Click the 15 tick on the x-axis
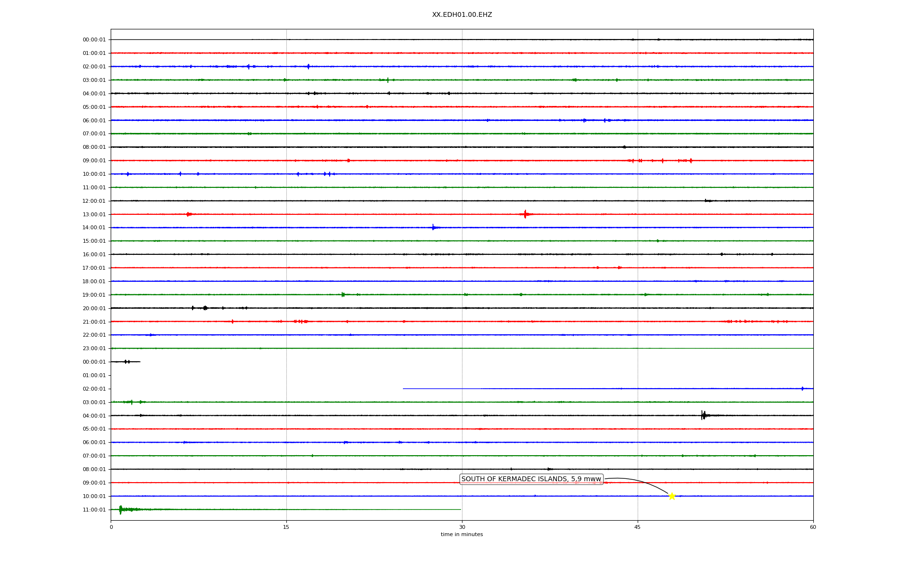This screenshot has width=924, height=578. (286, 527)
